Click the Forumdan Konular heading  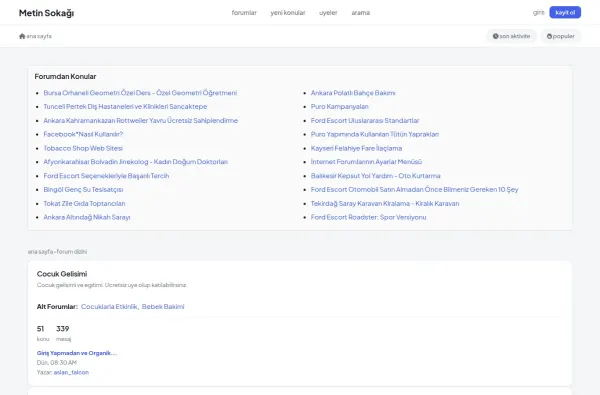(65, 76)
